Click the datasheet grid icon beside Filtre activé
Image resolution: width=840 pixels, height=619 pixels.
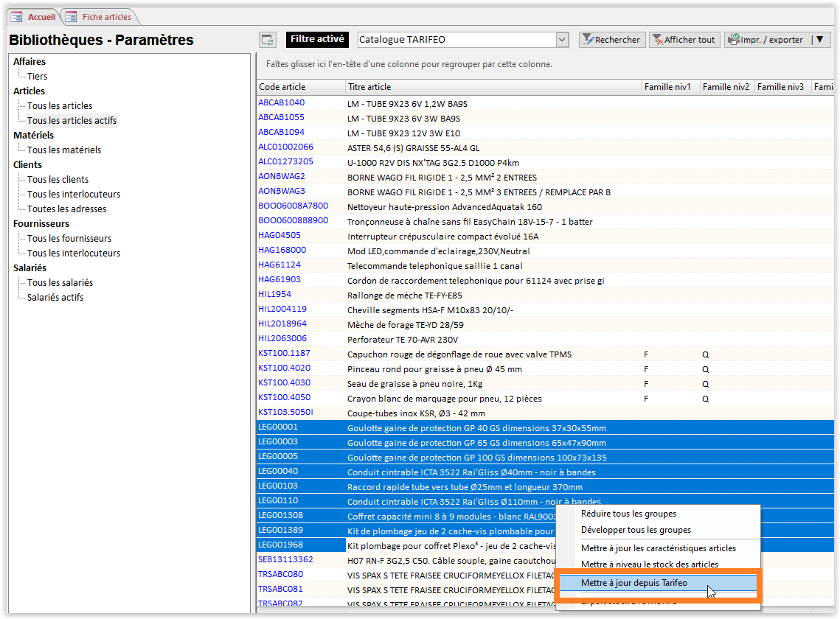click(x=267, y=39)
